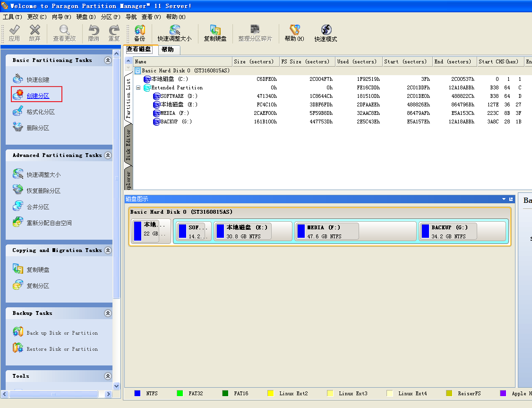Image resolution: width=532 pixels, height=408 pixels.
Task: Collapse the Basic Partitioning Tasks panel
Action: coord(108,61)
